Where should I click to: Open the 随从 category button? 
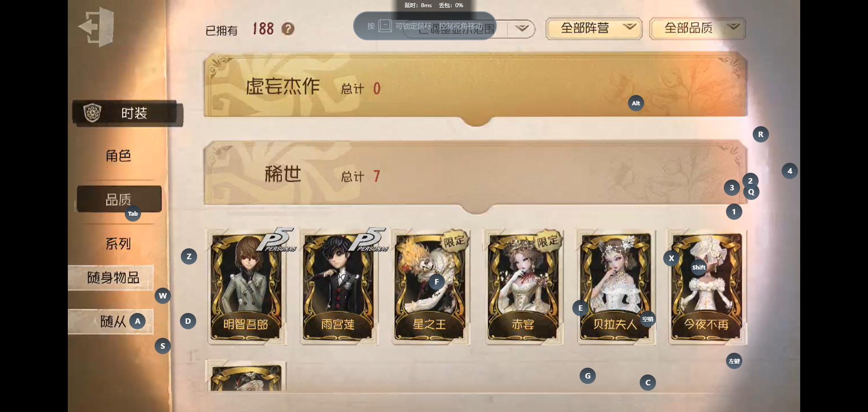click(x=111, y=322)
